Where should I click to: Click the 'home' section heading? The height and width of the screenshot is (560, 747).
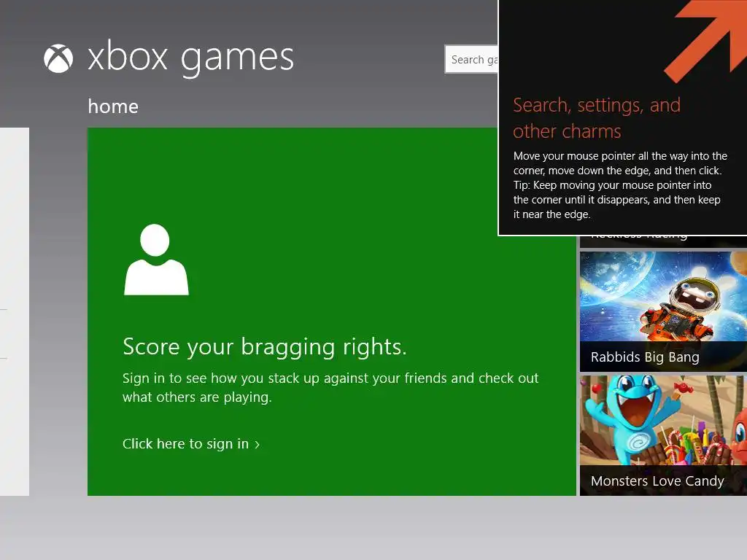(113, 106)
